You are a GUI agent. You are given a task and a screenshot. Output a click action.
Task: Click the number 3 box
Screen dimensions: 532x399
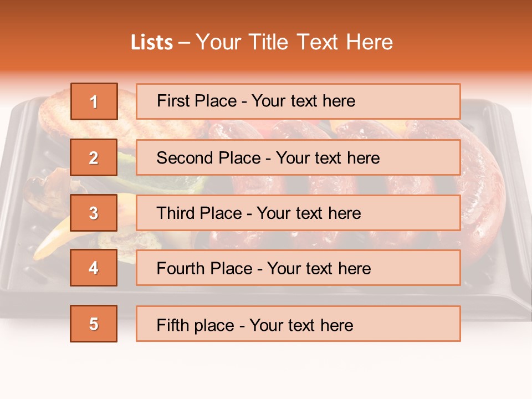[94, 213]
